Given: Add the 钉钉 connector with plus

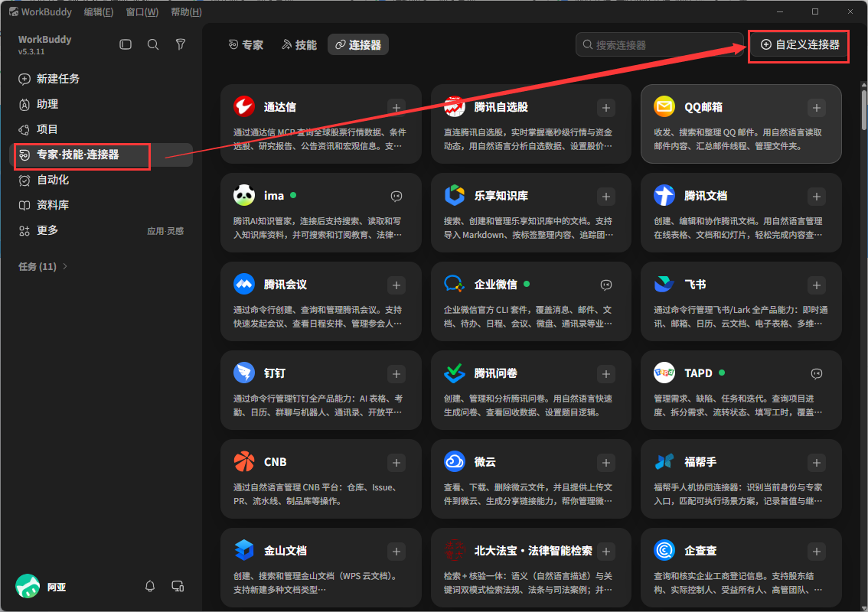Looking at the screenshot, I should click(x=396, y=374).
